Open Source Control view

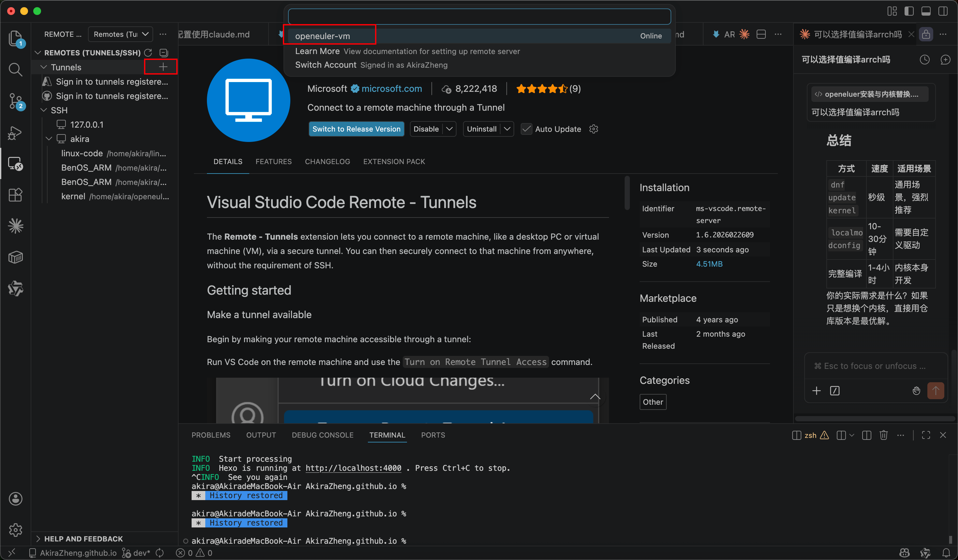click(15, 101)
